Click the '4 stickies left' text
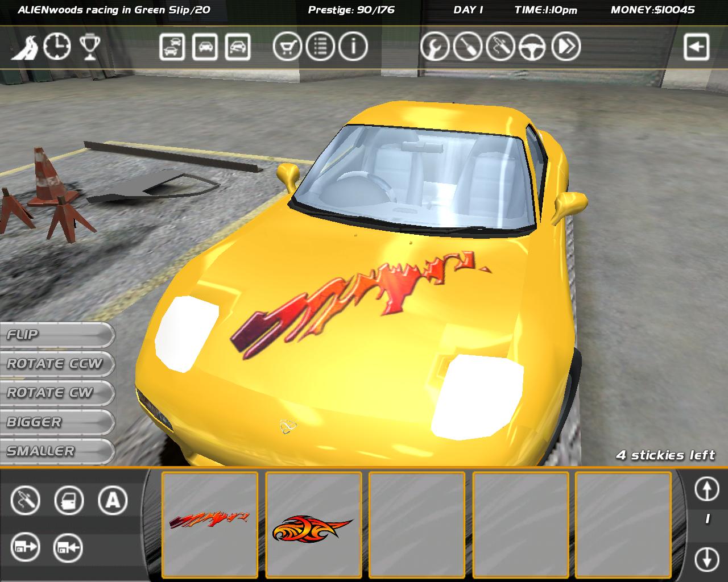 [x=666, y=455]
